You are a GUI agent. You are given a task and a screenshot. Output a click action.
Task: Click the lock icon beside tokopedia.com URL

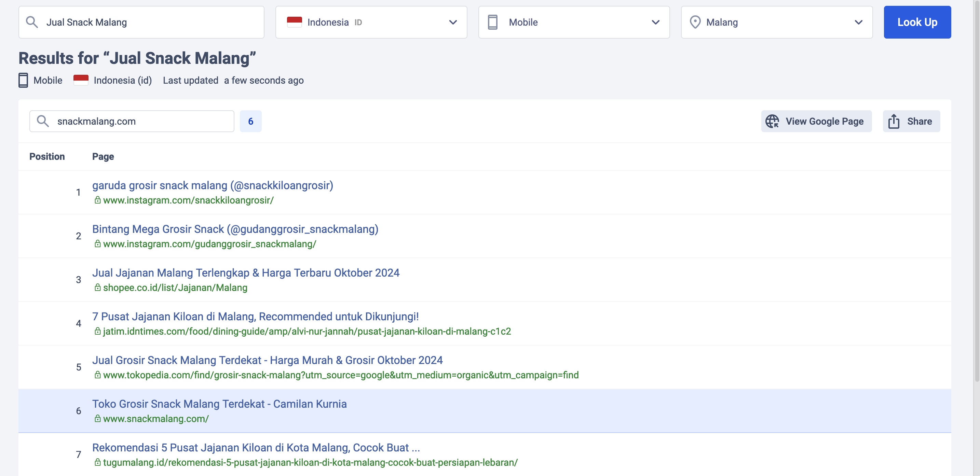point(98,375)
